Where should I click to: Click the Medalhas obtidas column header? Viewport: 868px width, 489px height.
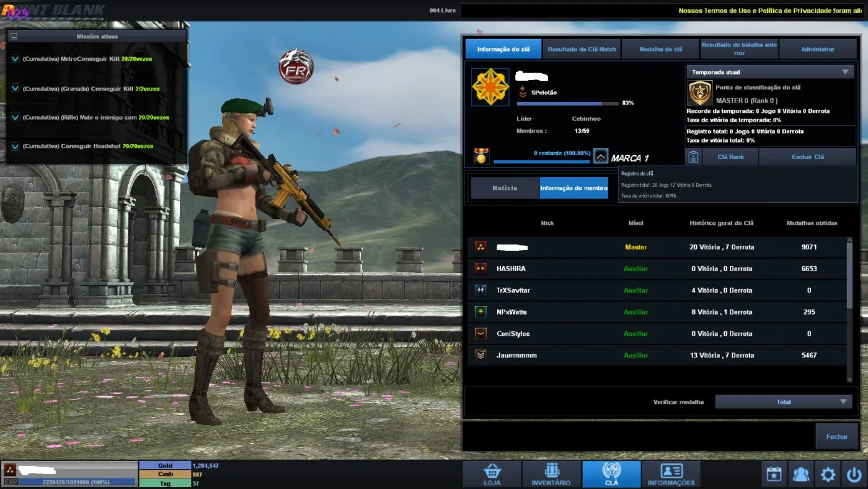[812, 223]
